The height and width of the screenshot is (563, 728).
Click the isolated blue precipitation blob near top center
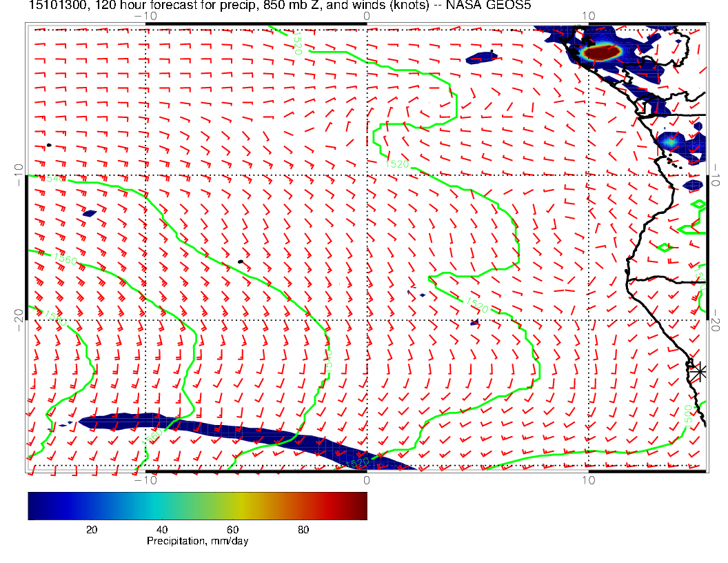(x=482, y=58)
